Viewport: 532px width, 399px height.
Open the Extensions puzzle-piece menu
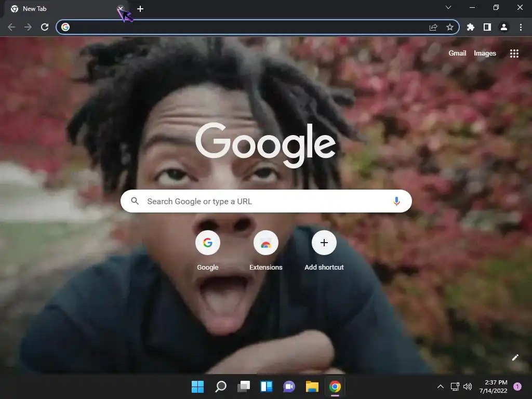pyautogui.click(x=470, y=27)
